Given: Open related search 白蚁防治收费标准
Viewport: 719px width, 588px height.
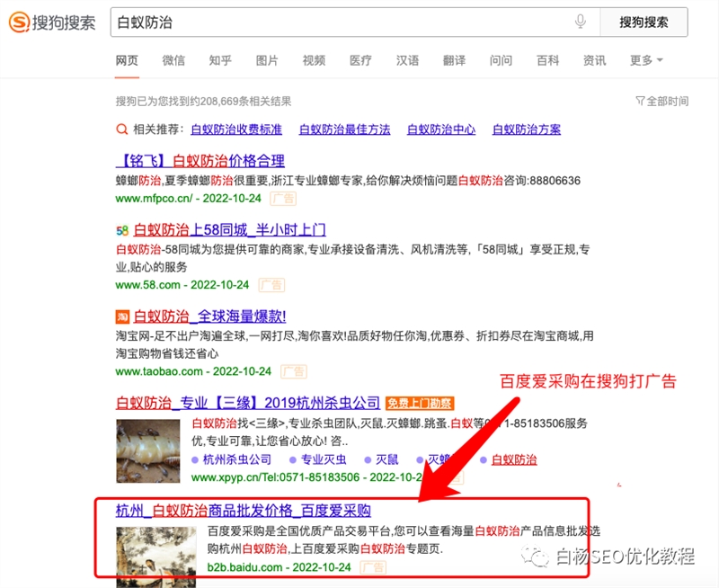Looking at the screenshot, I should [x=236, y=129].
